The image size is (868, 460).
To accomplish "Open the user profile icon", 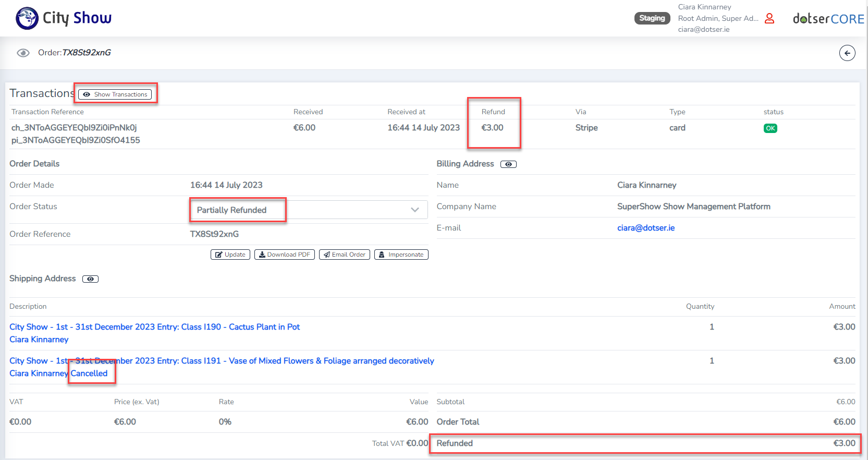I will point(769,19).
